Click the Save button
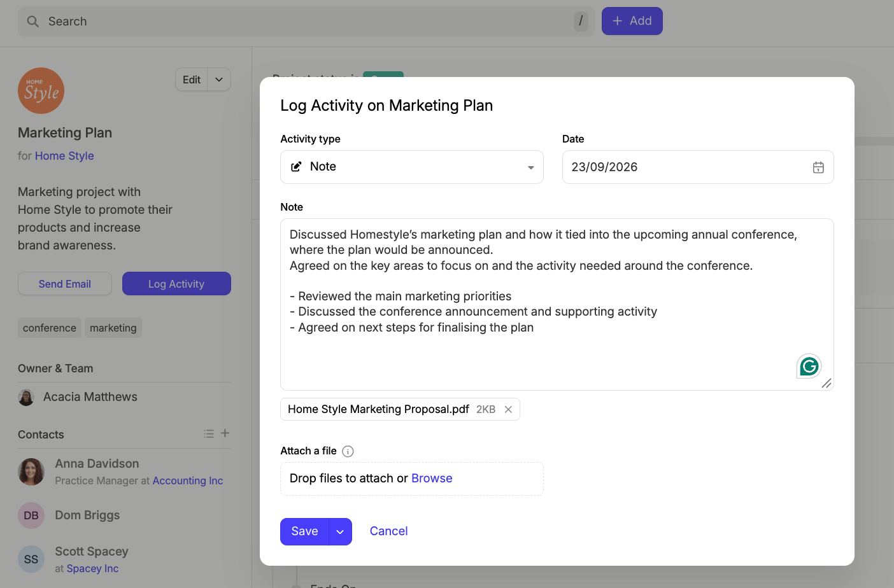894x588 pixels. point(304,532)
